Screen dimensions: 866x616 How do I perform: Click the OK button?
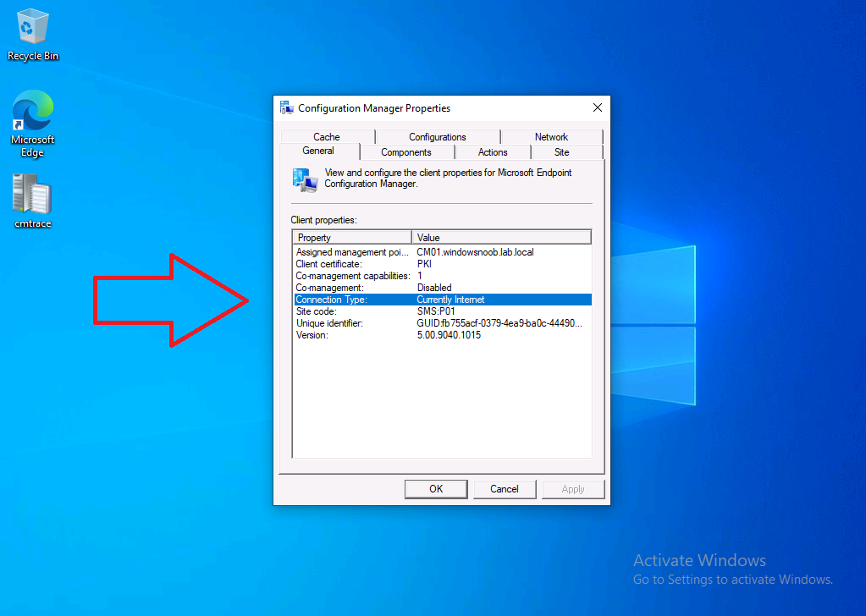coord(436,488)
